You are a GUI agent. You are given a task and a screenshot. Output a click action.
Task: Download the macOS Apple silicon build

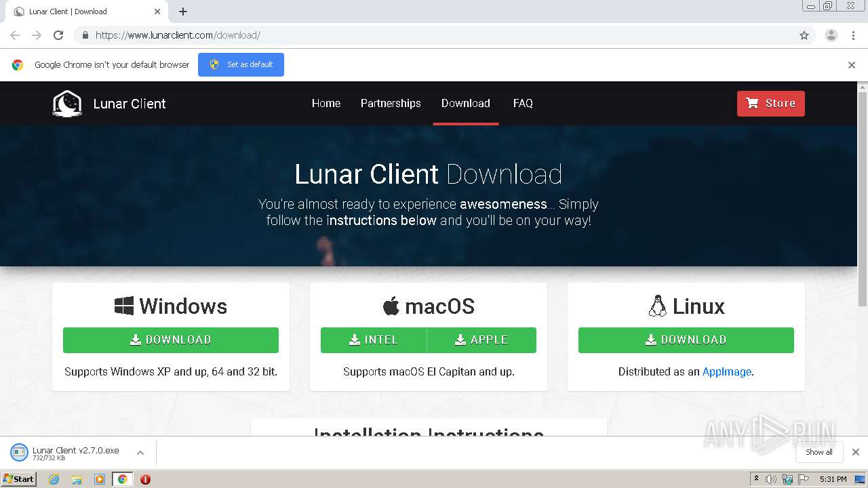[481, 340]
